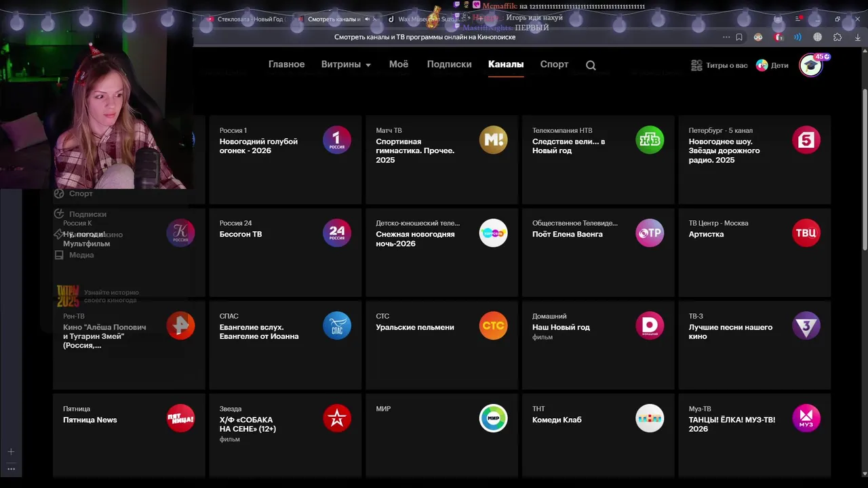Click the plus button in browser sidebar
The height and width of the screenshot is (488, 868).
pyautogui.click(x=11, y=451)
